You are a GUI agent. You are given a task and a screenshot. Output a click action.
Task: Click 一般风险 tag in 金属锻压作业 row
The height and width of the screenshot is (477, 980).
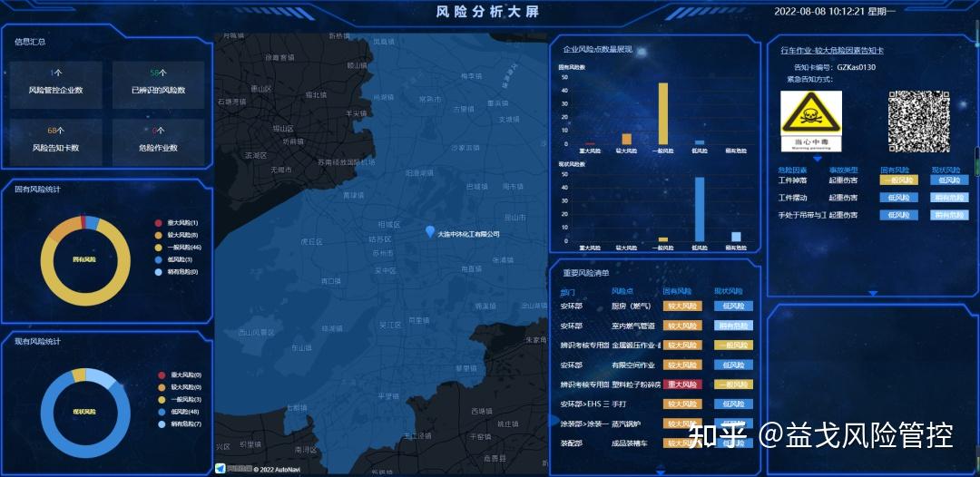pos(733,346)
